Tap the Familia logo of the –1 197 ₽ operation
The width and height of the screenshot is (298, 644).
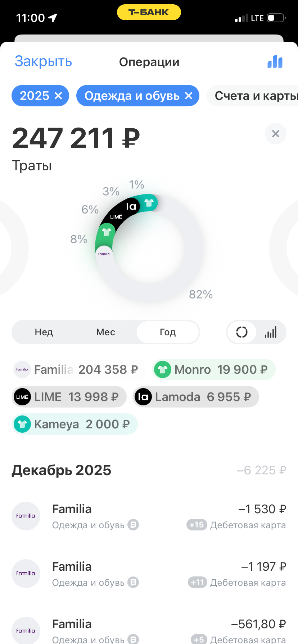pyautogui.click(x=26, y=574)
